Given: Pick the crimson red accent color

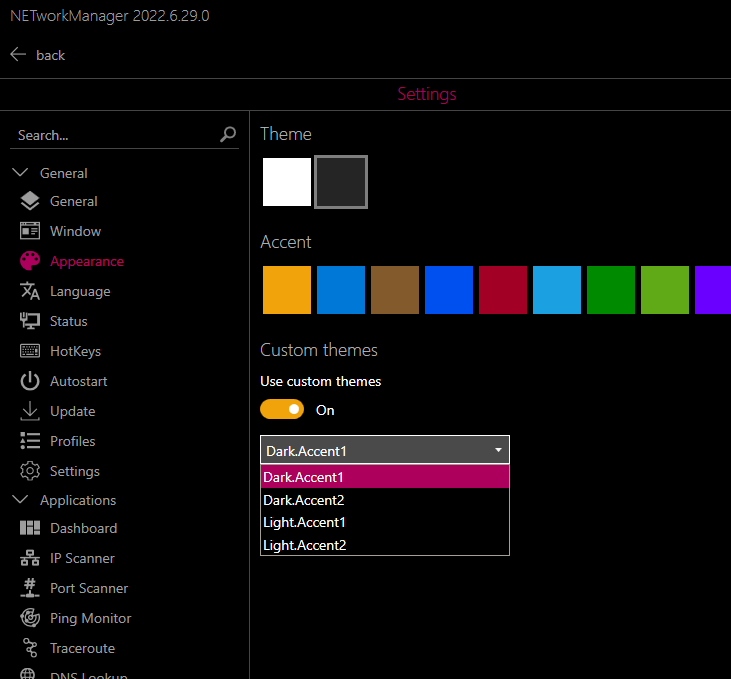Looking at the screenshot, I should (503, 290).
